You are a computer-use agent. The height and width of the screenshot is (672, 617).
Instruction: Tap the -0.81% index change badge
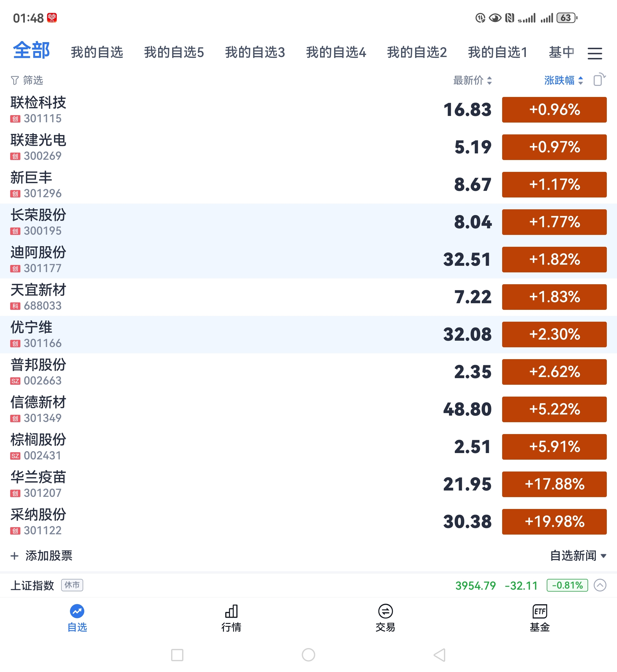click(x=567, y=585)
